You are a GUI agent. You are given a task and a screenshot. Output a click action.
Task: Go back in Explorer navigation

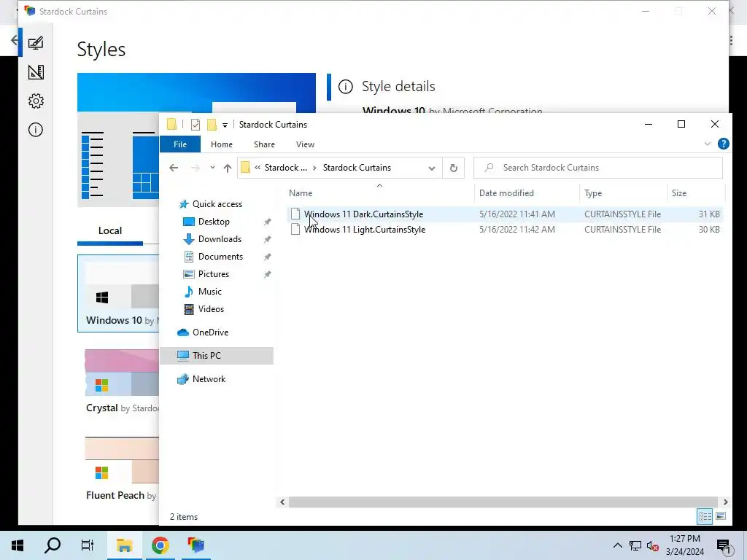pyautogui.click(x=174, y=168)
